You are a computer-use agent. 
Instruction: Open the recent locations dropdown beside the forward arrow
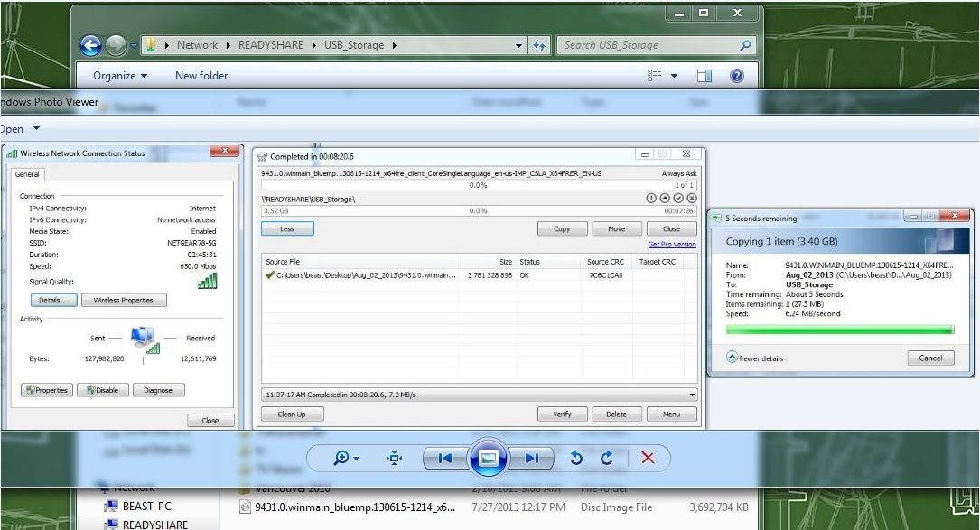click(134, 46)
